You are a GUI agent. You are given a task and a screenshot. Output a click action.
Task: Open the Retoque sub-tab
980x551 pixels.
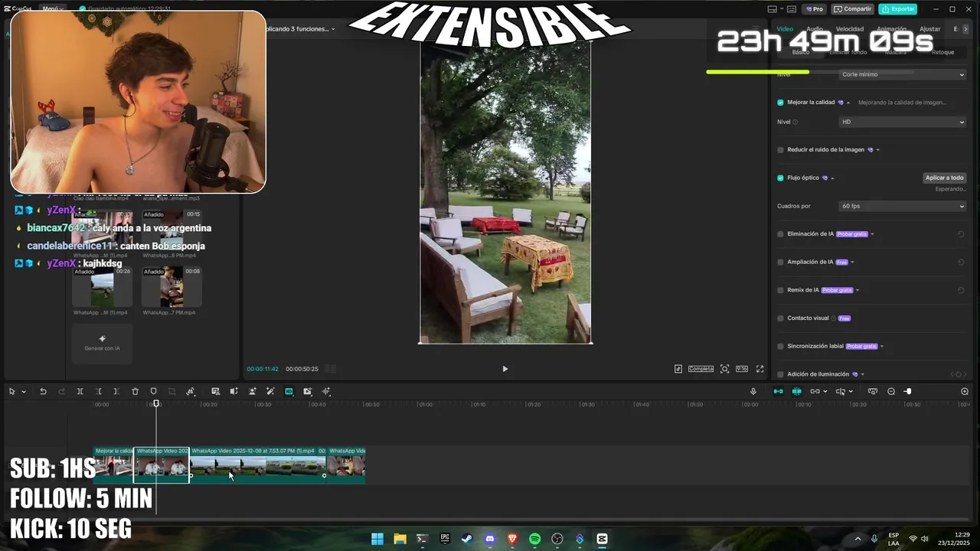pyautogui.click(x=942, y=52)
